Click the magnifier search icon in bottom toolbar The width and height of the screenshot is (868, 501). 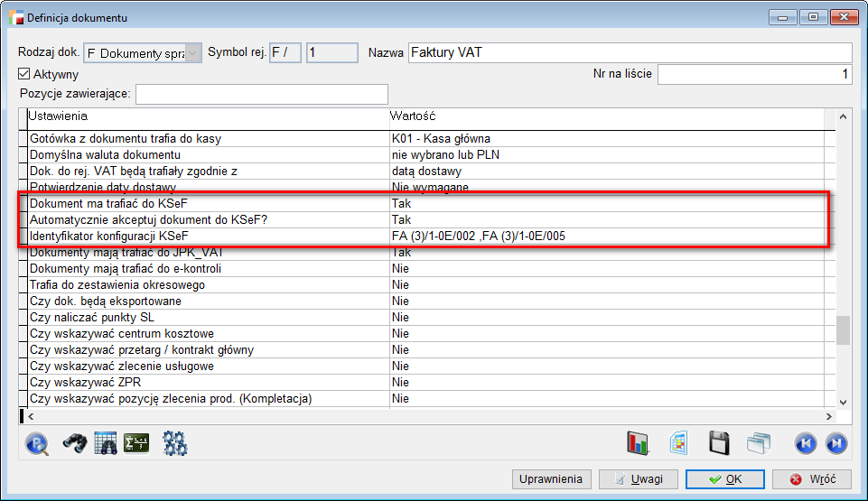36,443
